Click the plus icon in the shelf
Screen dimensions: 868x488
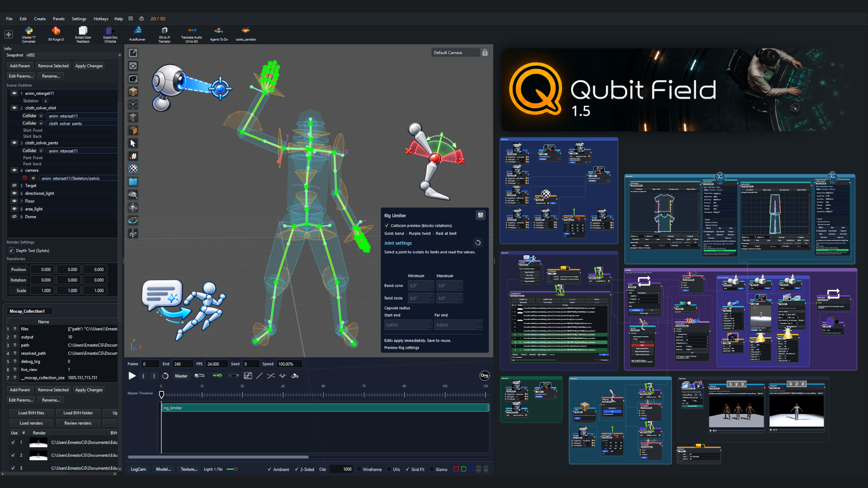pyautogui.click(x=9, y=34)
